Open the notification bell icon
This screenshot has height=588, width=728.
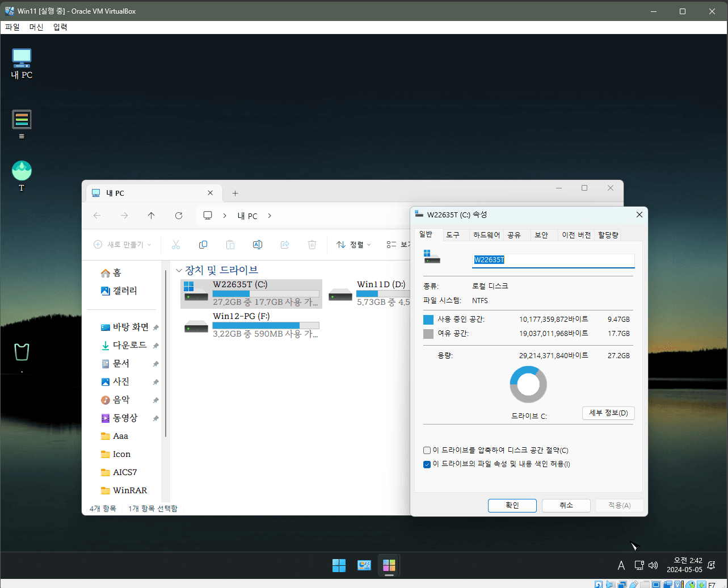point(711,565)
